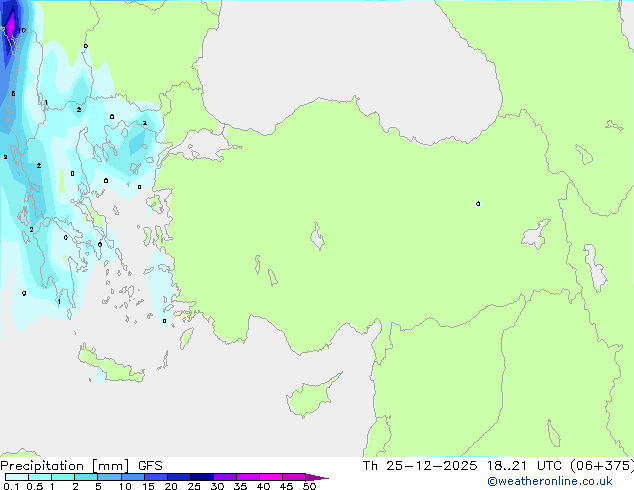Choose the 30–35 mm purple legend box
This screenshot has width=634, height=490.
pos(225,477)
